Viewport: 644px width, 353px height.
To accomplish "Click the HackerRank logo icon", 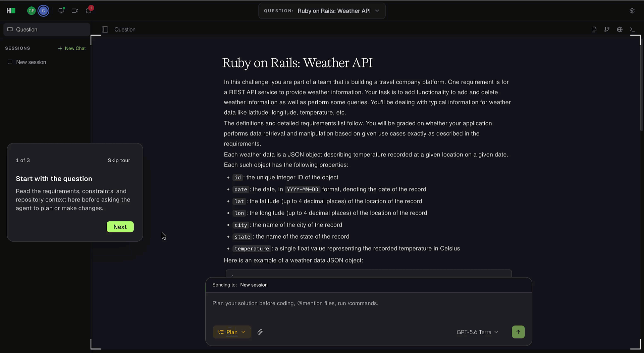I will click(x=11, y=11).
